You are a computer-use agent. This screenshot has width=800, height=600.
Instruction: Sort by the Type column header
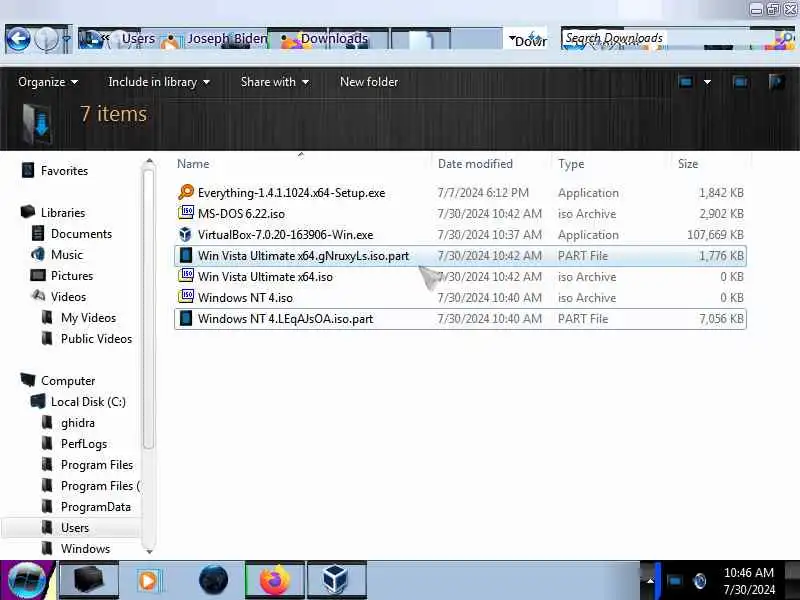(x=571, y=164)
